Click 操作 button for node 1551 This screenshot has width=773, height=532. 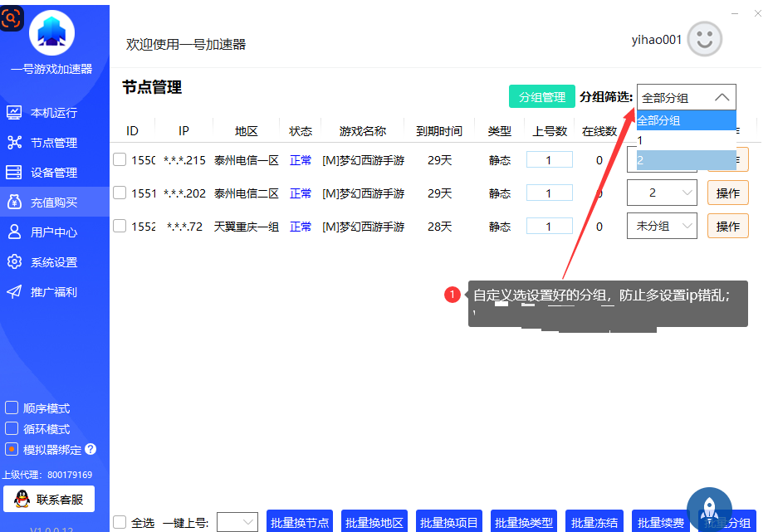tap(727, 193)
